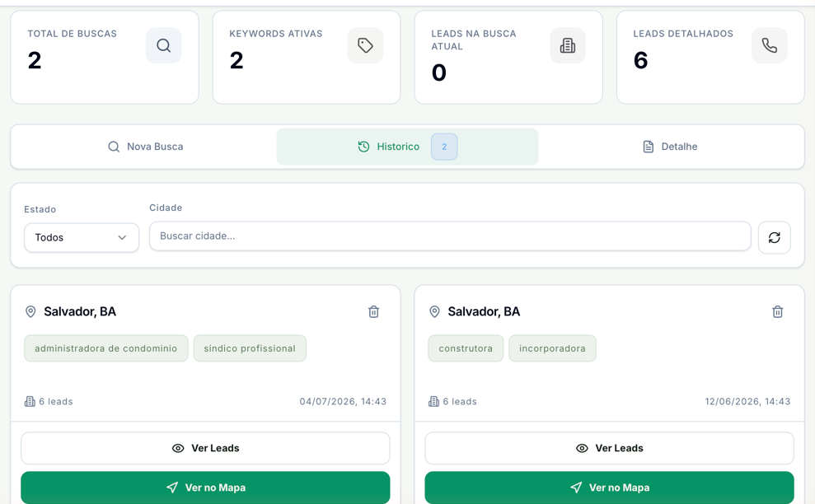This screenshot has width=815, height=504.
Task: Click the 12/06/2026, 14:43 timestamp
Action: click(747, 401)
